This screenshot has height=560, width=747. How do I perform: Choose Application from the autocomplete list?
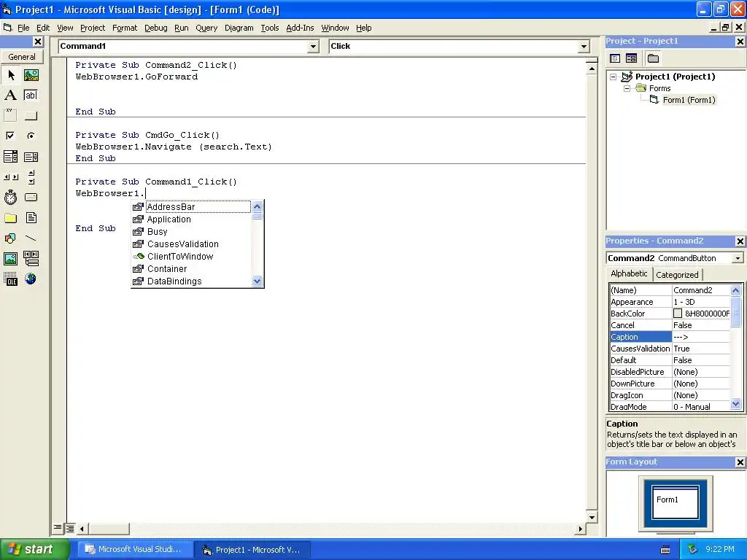point(191,219)
